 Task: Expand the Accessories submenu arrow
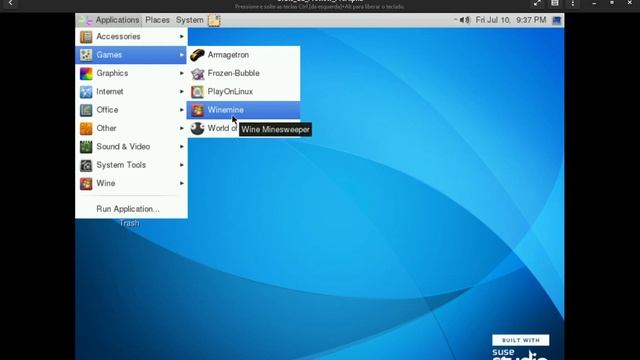click(x=182, y=37)
